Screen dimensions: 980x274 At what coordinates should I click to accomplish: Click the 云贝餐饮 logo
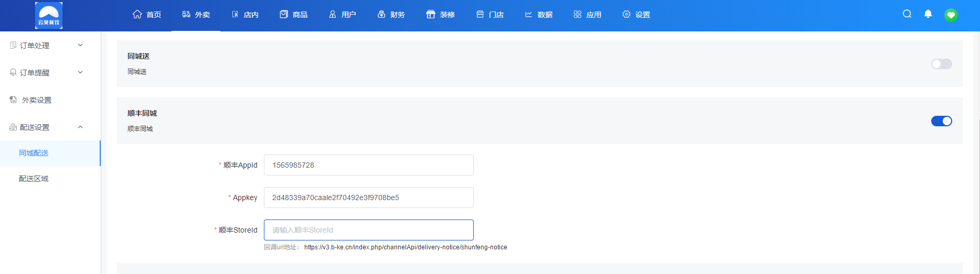tap(49, 15)
